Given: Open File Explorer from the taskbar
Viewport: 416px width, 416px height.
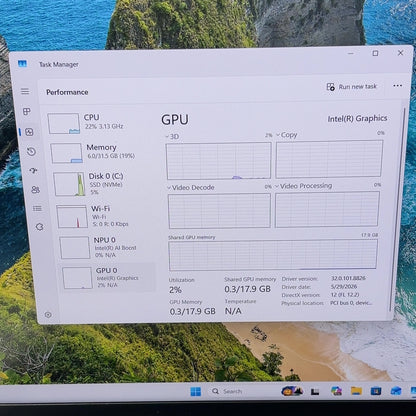Looking at the screenshot, I should 356,391.
